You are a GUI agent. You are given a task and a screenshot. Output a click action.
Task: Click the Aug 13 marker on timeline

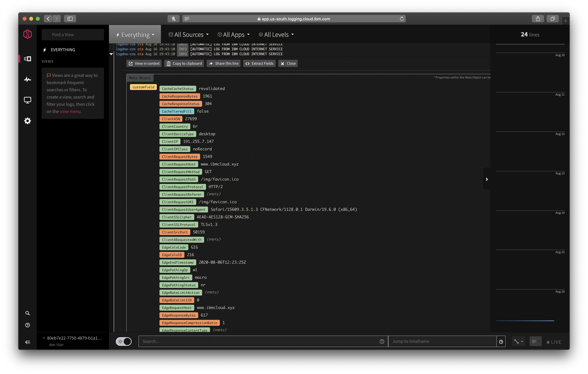560,173
